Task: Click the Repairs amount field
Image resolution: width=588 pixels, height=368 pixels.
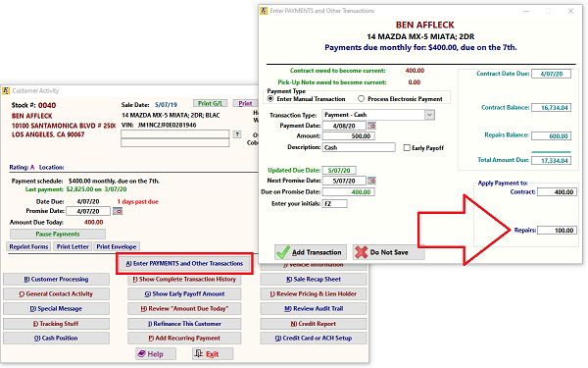Action: tap(557, 231)
